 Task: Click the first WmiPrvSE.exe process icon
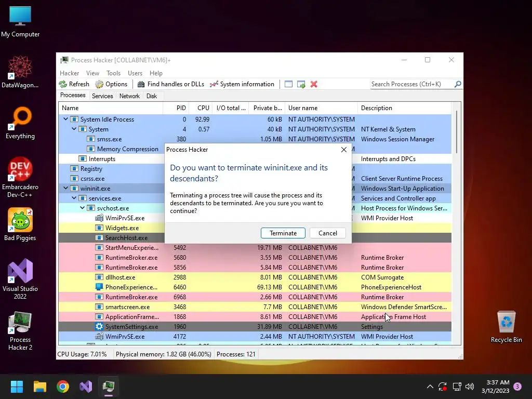point(99,218)
